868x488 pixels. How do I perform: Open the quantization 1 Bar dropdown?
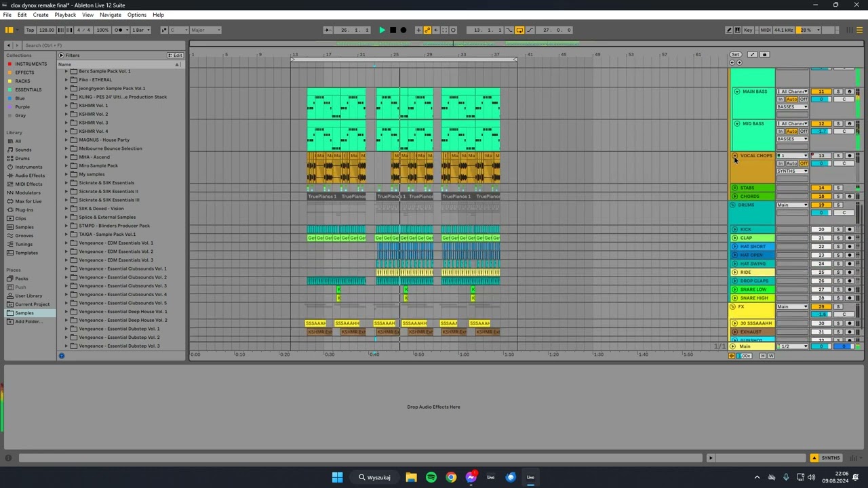tap(141, 30)
